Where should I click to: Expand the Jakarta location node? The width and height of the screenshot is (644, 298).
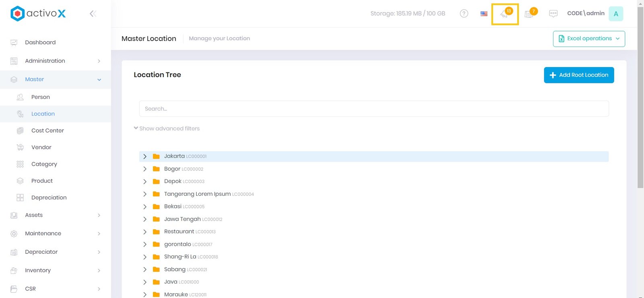[x=145, y=156]
